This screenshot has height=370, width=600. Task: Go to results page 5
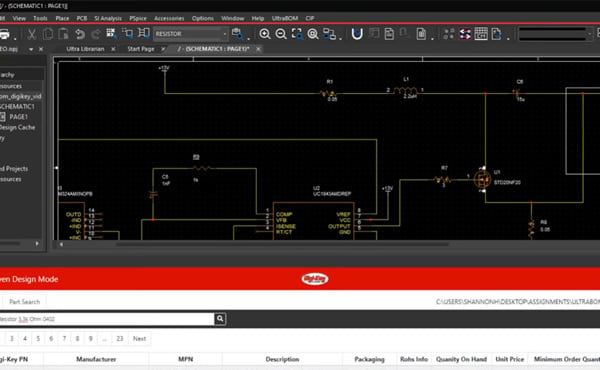pos(38,339)
